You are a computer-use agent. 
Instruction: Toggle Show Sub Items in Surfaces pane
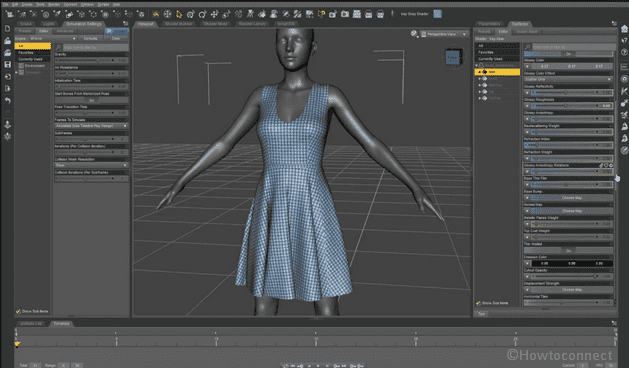pos(478,303)
